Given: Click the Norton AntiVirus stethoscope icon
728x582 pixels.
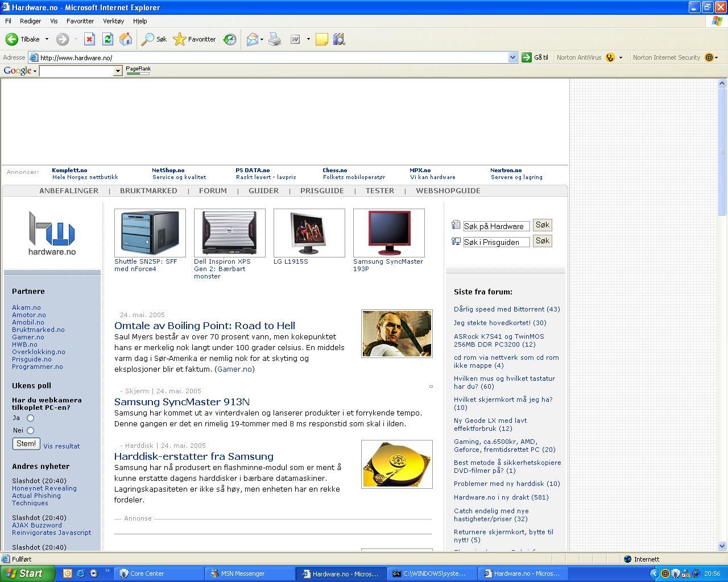Looking at the screenshot, I should (610, 57).
